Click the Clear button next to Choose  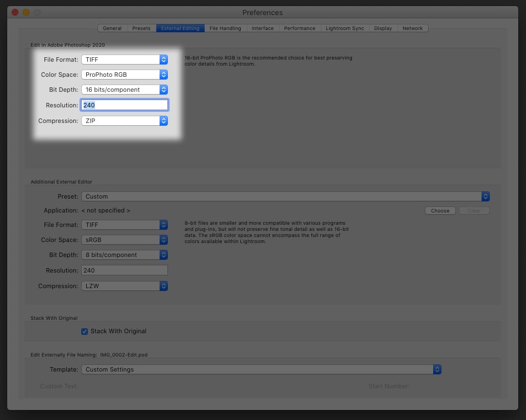pos(473,210)
